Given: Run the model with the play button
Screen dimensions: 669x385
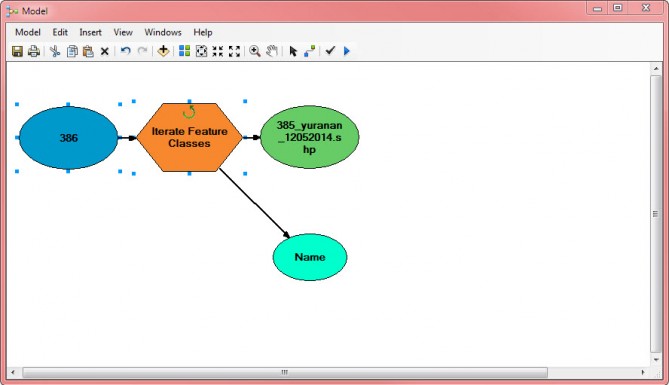Looking at the screenshot, I should click(x=346, y=51).
